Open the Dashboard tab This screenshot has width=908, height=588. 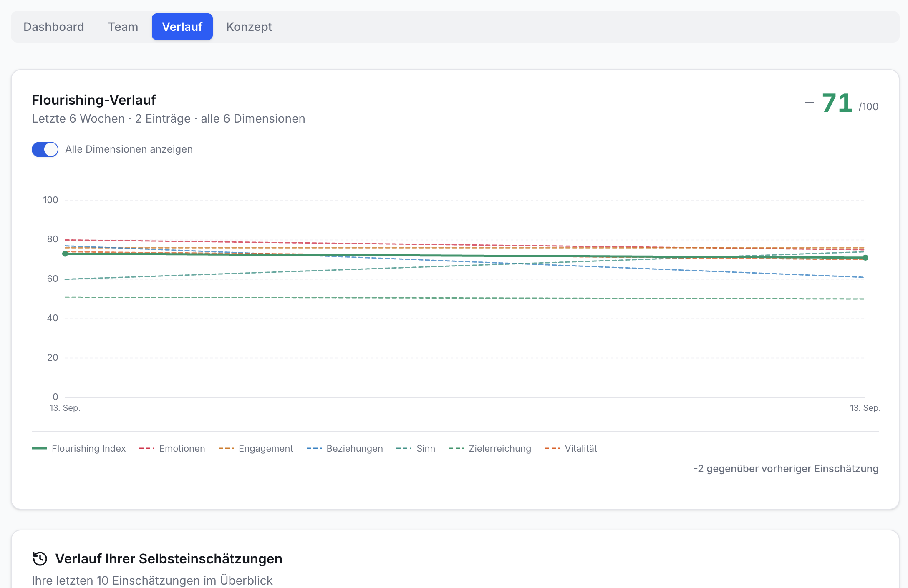point(54,27)
